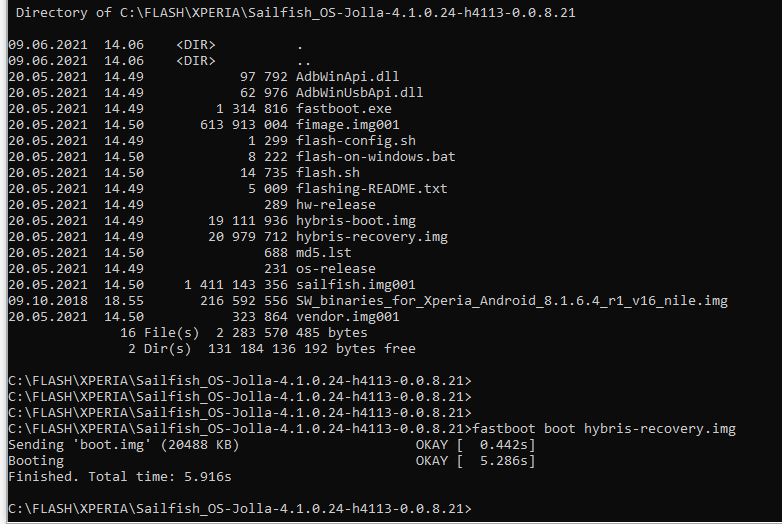This screenshot has height=524, width=782.
Task: Click the typed 'fastboot boot hybris-recovery.img' command
Action: coord(607,429)
